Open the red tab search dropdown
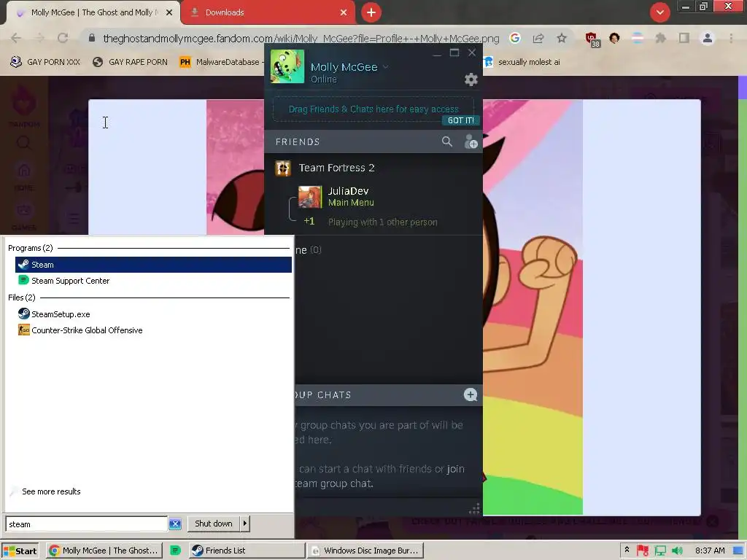Screen dimensions: 747x560 tap(659, 12)
